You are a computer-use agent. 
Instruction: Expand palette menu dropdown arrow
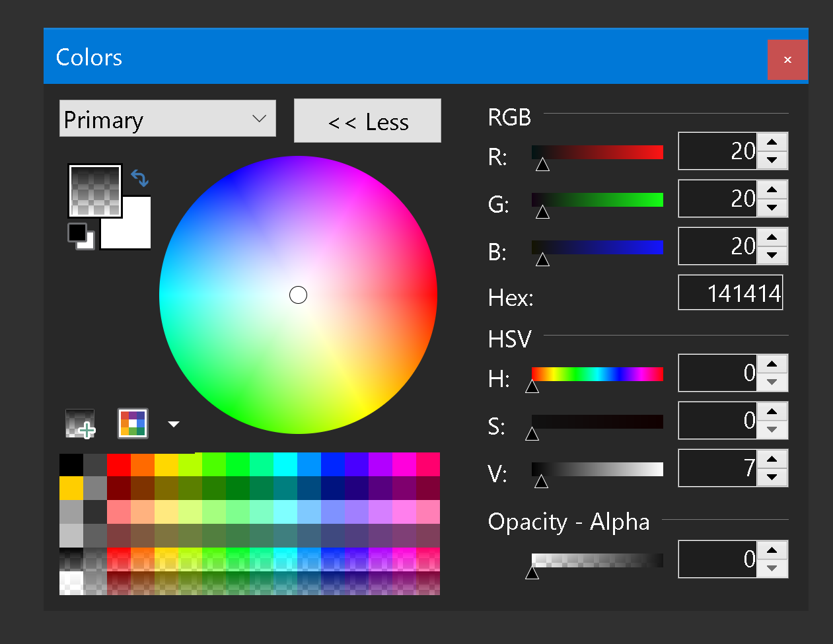click(174, 424)
